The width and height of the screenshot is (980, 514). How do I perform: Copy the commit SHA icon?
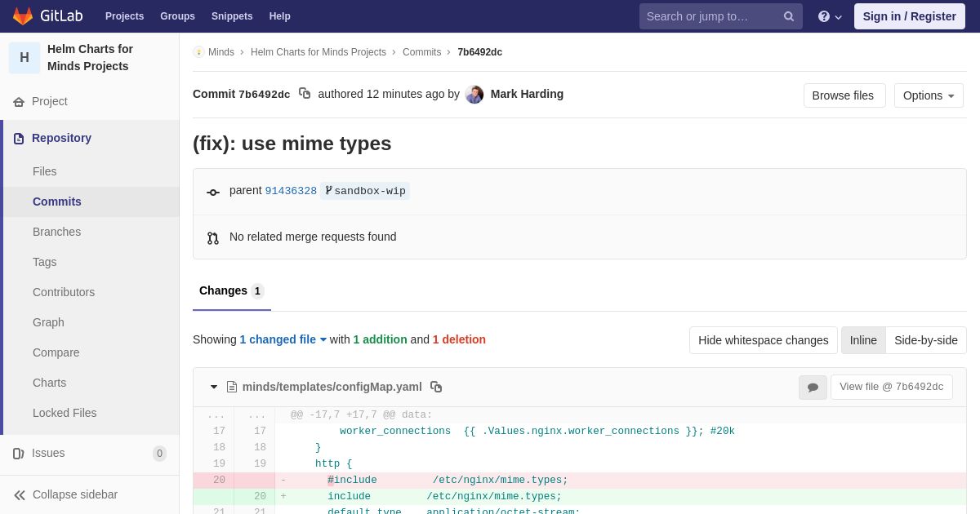coord(305,94)
